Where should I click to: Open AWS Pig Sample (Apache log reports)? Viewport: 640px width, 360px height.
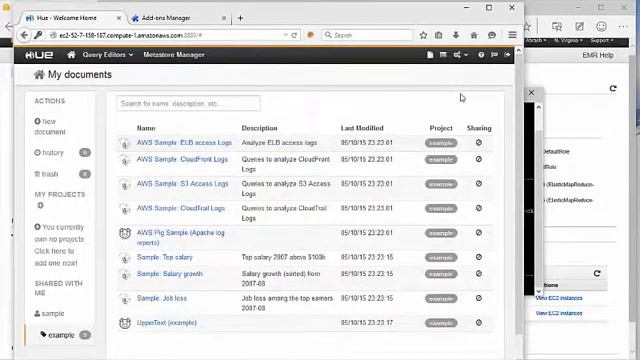pyautogui.click(x=180, y=238)
